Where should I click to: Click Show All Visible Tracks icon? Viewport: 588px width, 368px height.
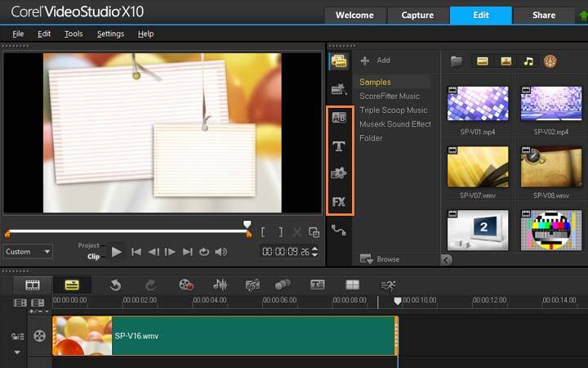pos(20,303)
